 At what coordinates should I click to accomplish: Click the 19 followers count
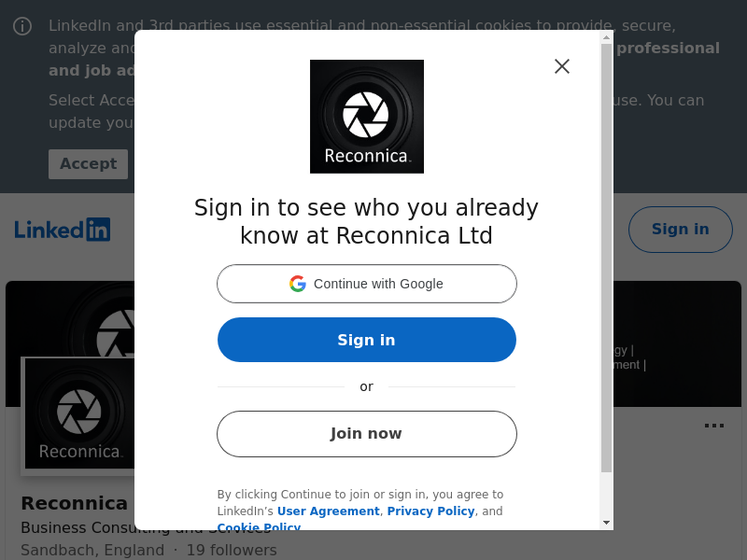pyautogui.click(x=232, y=550)
